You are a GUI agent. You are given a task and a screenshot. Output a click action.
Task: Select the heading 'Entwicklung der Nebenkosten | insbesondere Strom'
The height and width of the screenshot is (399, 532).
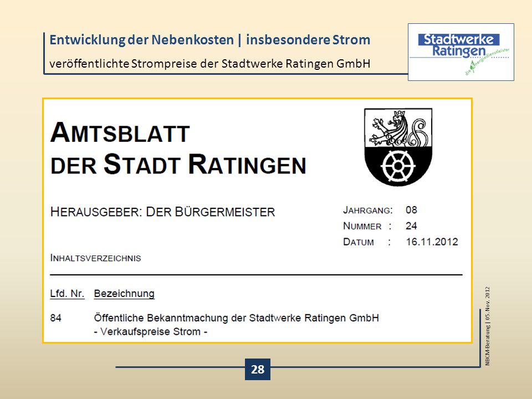coord(209,40)
